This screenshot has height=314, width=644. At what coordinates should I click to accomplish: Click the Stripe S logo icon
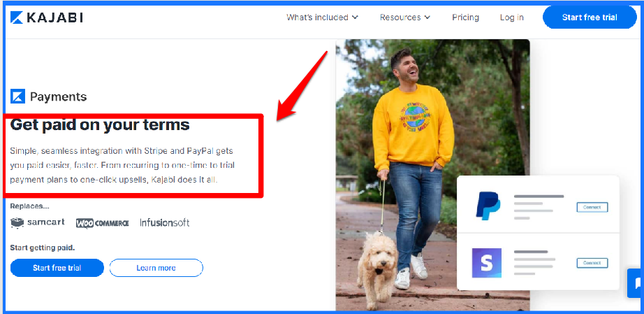click(487, 263)
